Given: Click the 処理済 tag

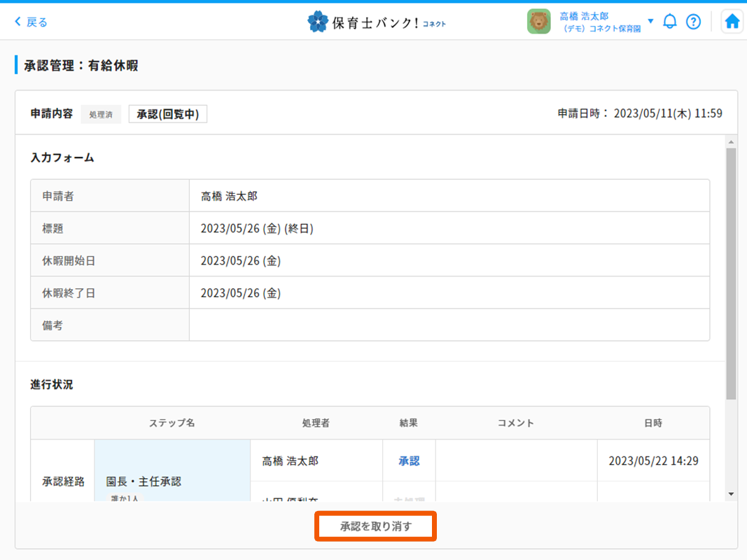Looking at the screenshot, I should tap(101, 114).
